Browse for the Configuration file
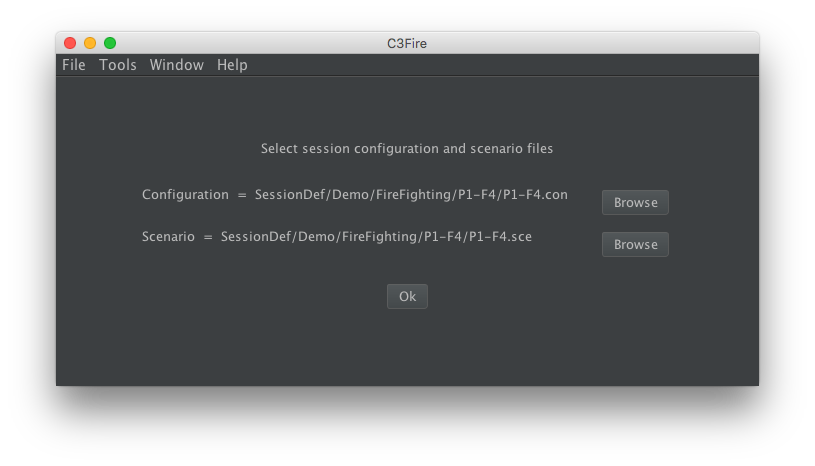815x466 pixels. click(635, 202)
